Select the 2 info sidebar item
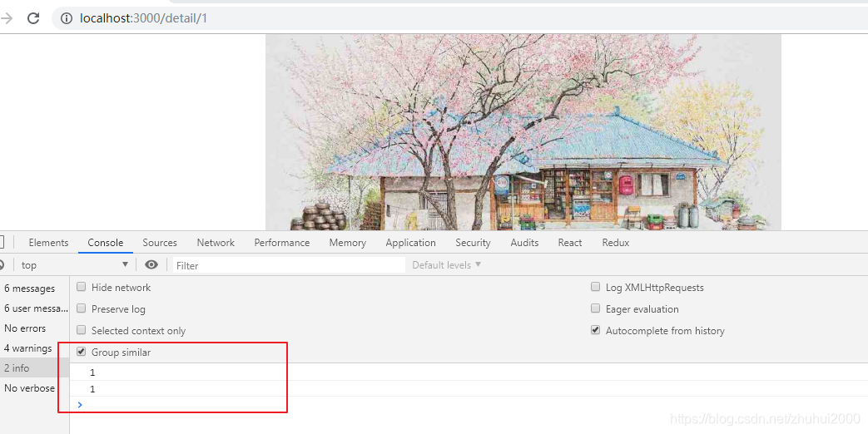Screen dimensions: 868x434 [34, 367]
